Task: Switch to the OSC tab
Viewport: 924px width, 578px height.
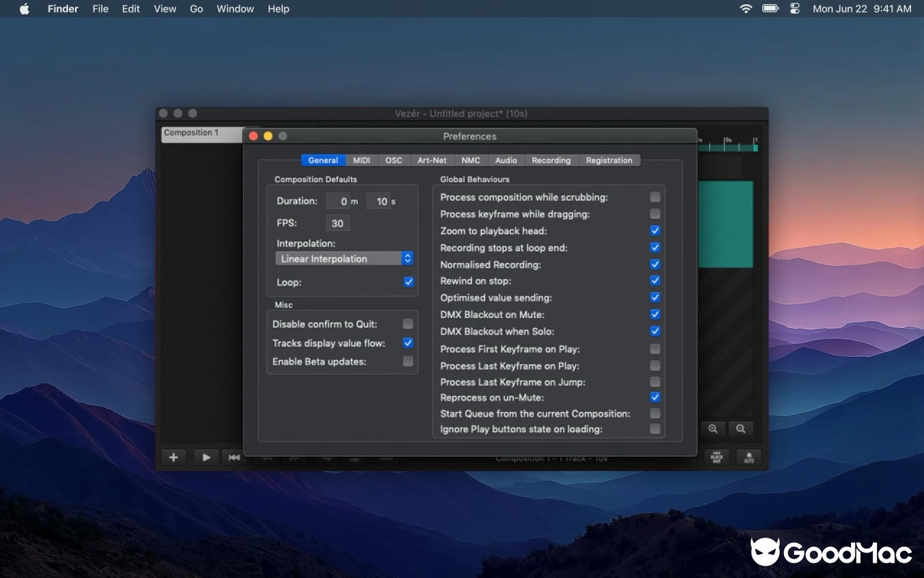Action: (393, 160)
